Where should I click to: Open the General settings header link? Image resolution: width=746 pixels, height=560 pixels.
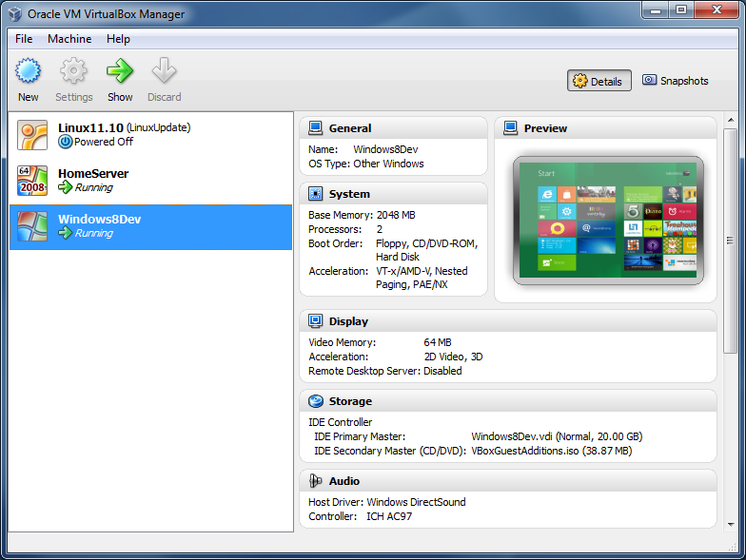[350, 128]
